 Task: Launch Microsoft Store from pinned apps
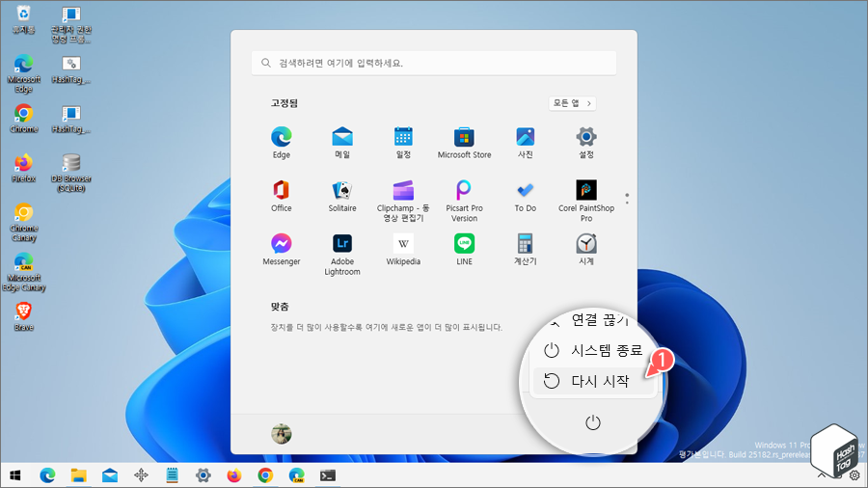point(465,143)
